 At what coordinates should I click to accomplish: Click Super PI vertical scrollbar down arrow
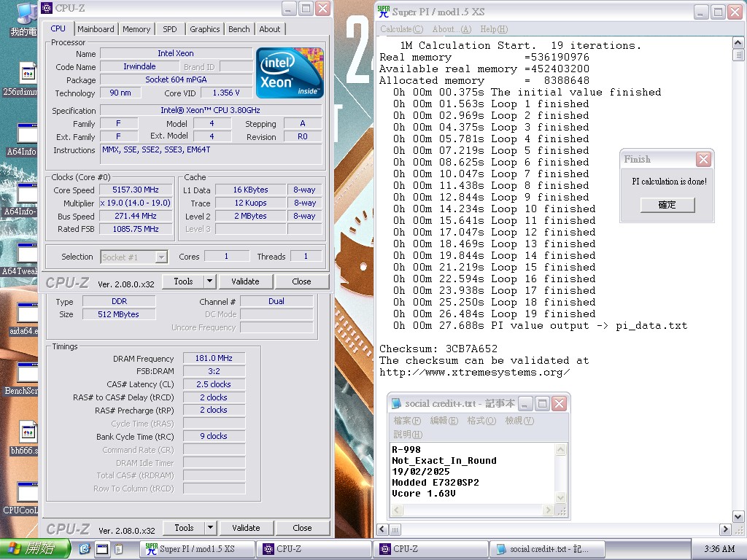pos(738,517)
